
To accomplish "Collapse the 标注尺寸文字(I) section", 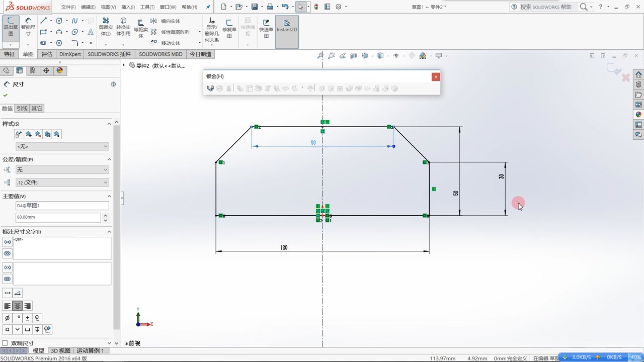I will coord(109,232).
